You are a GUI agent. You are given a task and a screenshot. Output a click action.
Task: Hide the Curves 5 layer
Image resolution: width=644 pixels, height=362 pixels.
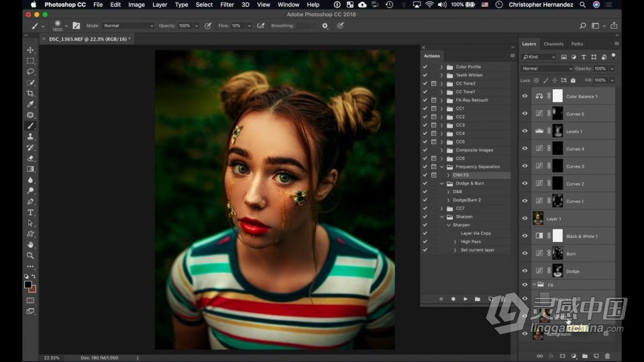pos(525,114)
